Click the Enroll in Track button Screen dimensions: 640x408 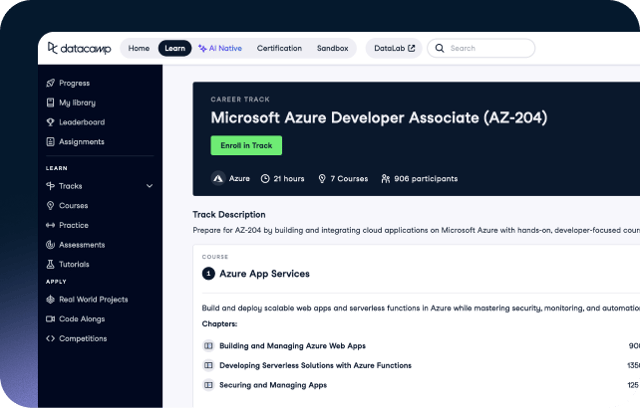point(246,145)
